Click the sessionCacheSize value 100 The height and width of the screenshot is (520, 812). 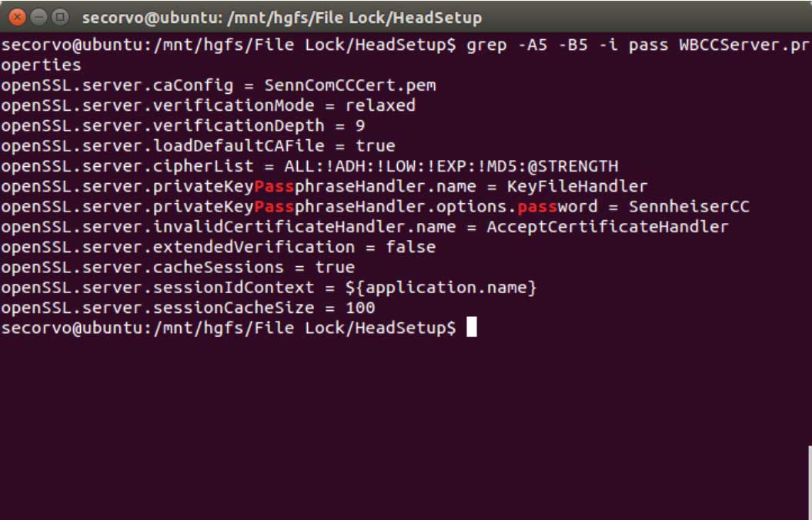pyautogui.click(x=360, y=308)
